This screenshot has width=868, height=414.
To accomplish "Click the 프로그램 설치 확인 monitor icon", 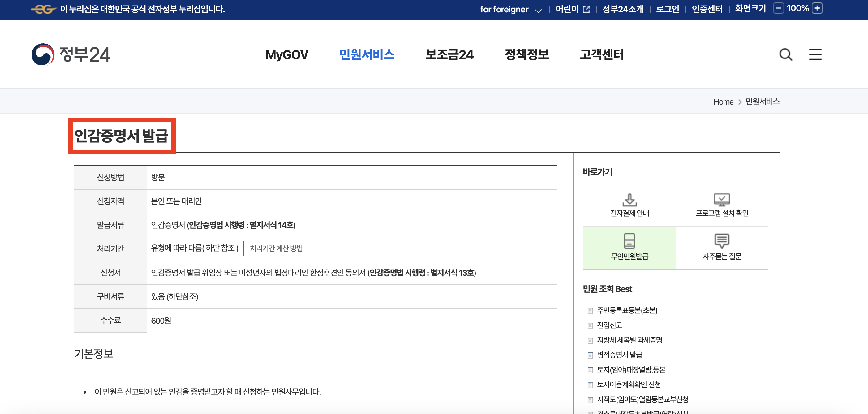I will [722, 199].
